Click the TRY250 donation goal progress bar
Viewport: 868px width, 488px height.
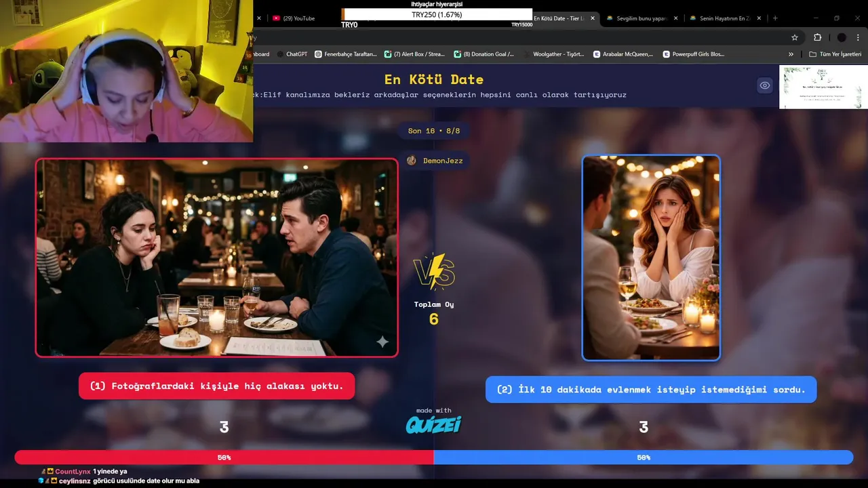coord(437,14)
